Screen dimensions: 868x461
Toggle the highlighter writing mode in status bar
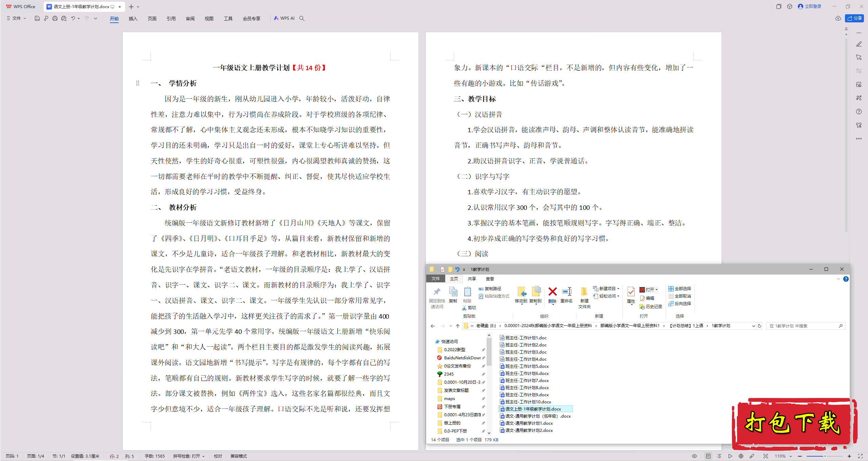tap(752, 456)
